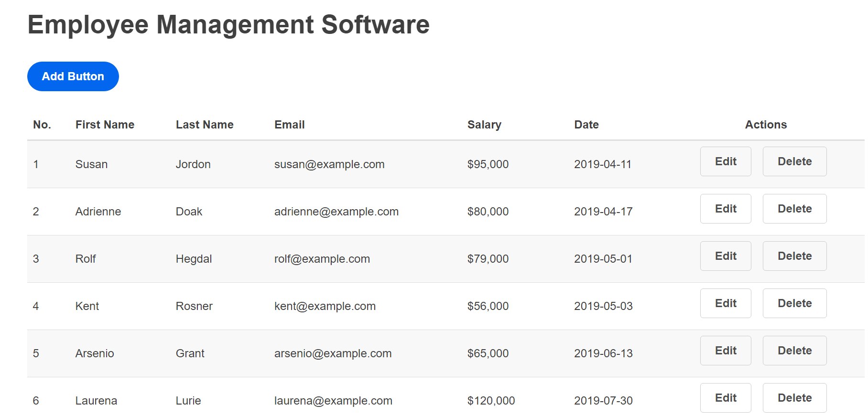Click the first name Arsenio
The width and height of the screenshot is (868, 416).
(95, 353)
